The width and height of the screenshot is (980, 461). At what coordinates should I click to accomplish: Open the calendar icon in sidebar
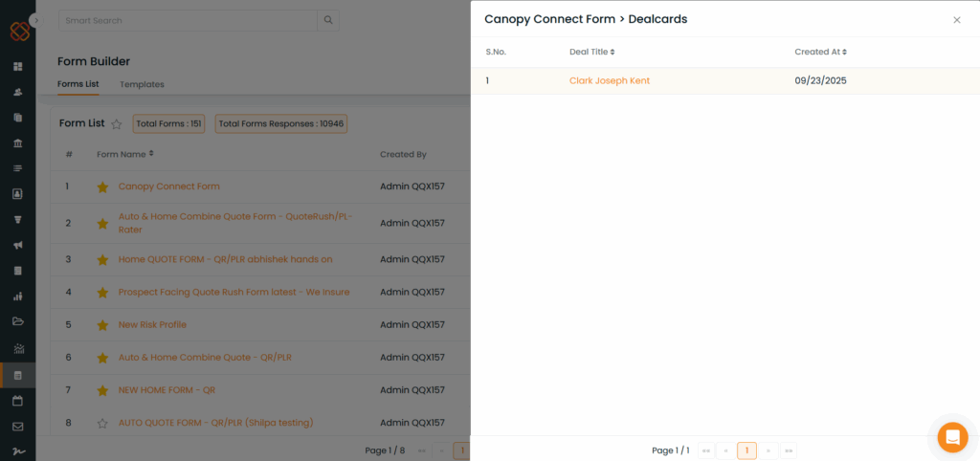click(x=17, y=401)
